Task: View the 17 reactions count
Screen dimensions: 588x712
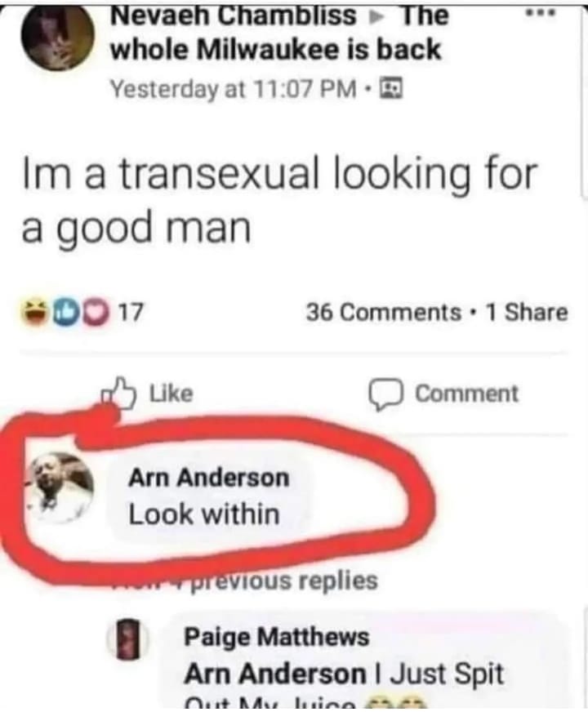Action: coord(131,313)
